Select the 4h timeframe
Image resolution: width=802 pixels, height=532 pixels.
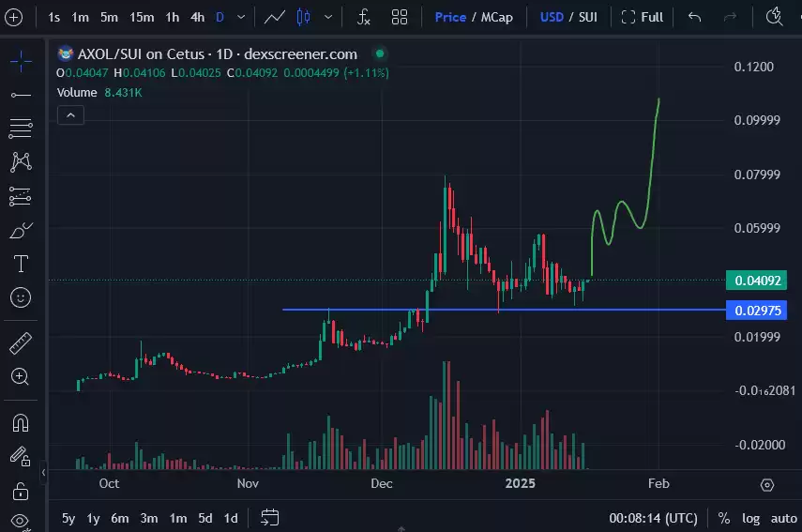pos(197,18)
